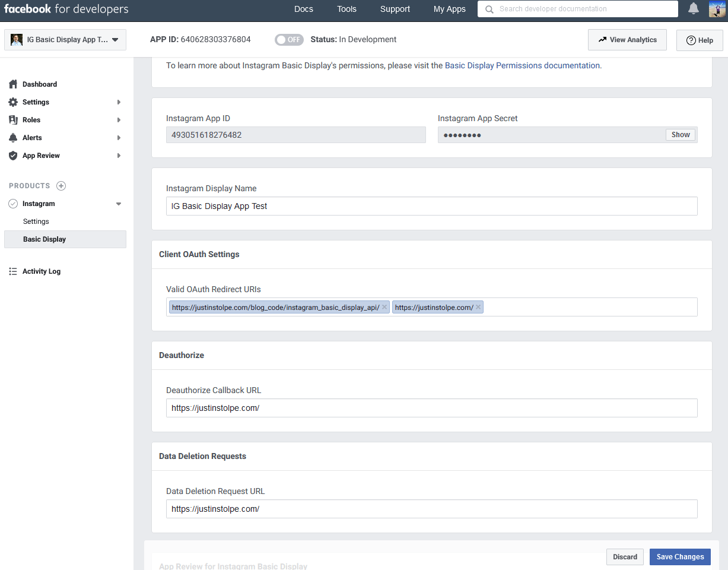Click the View Analytics button
This screenshot has width=728, height=570.
point(627,40)
